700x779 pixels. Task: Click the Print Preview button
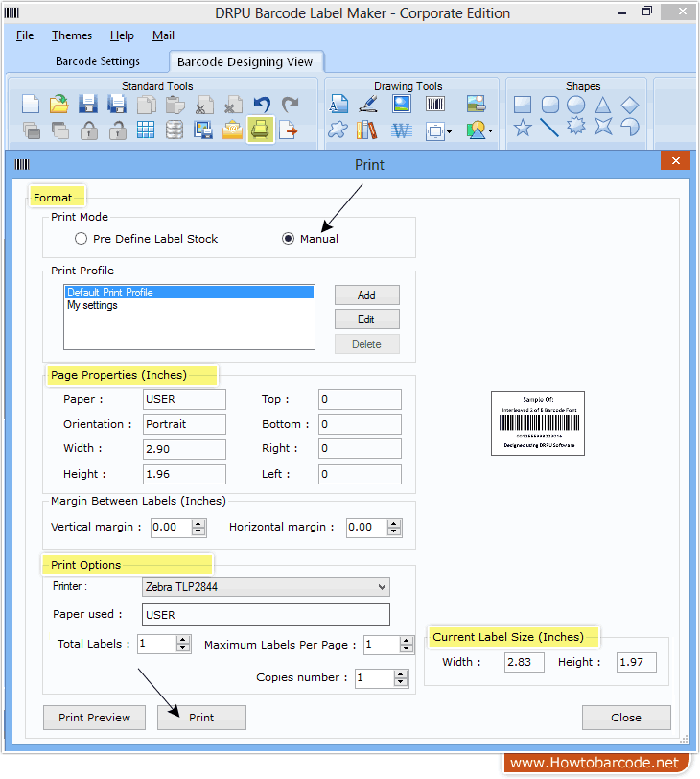(x=94, y=718)
